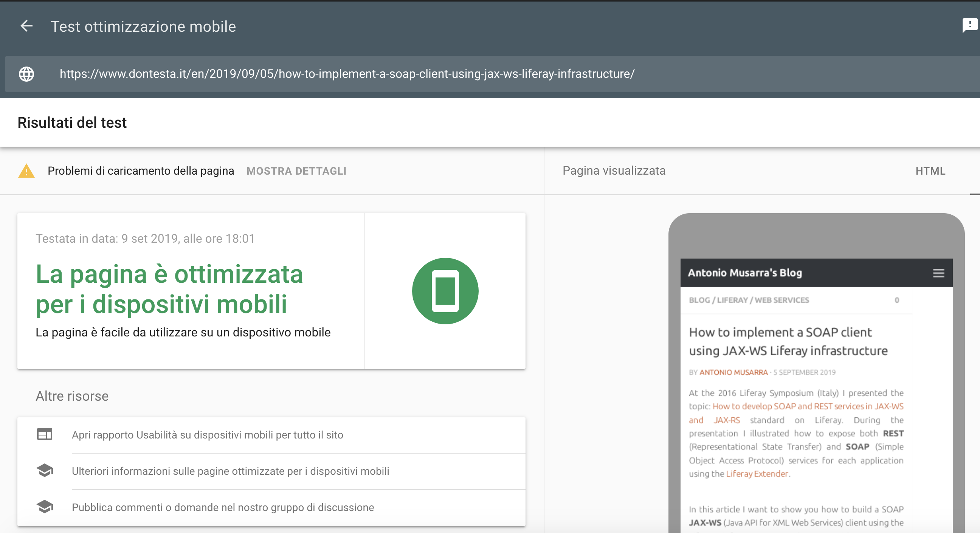Click Antonio Musarra's Blog title in preview
This screenshot has height=533, width=980.
point(744,273)
